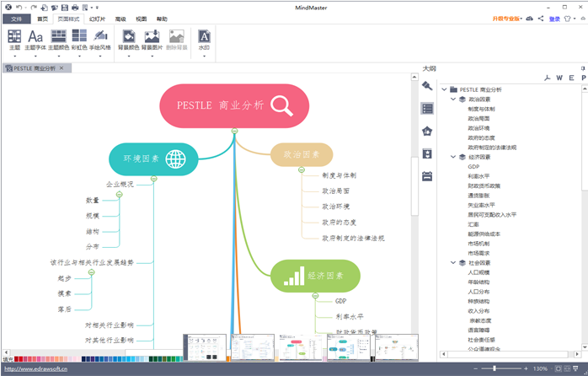Collapse 社会因素 node in outline tree

tap(453, 263)
